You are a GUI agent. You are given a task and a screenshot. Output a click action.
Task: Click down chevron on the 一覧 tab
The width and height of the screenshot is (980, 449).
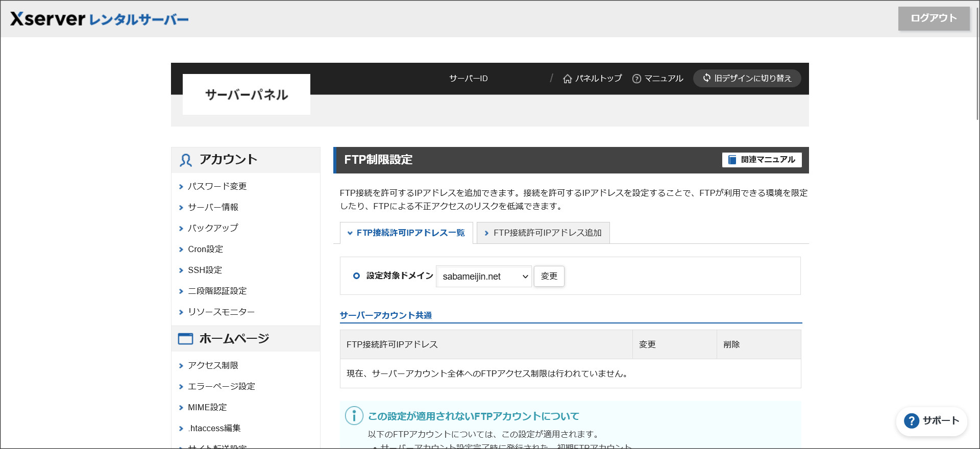coord(350,233)
